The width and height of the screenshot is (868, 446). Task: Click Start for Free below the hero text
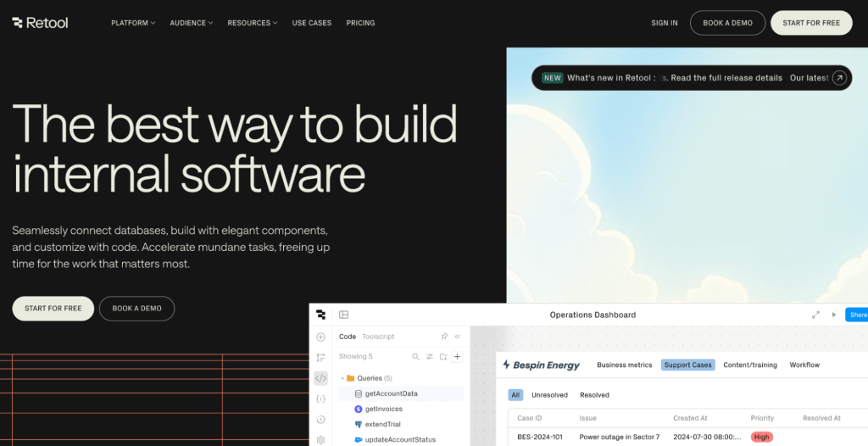53,309
